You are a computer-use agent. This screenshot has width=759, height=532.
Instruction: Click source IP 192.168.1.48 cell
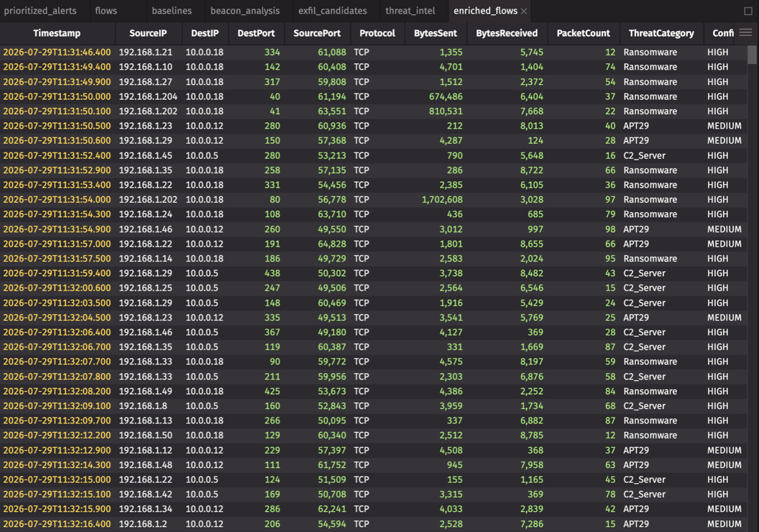[x=148, y=464]
